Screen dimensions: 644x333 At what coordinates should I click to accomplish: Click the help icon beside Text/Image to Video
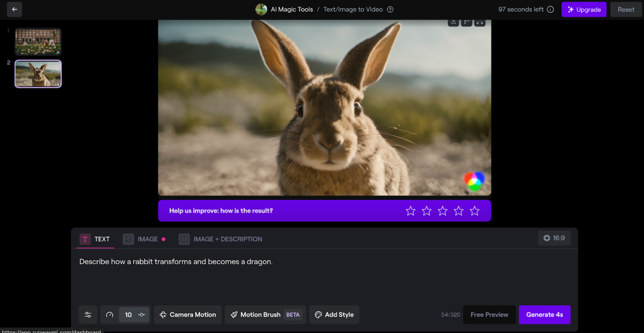tap(390, 9)
